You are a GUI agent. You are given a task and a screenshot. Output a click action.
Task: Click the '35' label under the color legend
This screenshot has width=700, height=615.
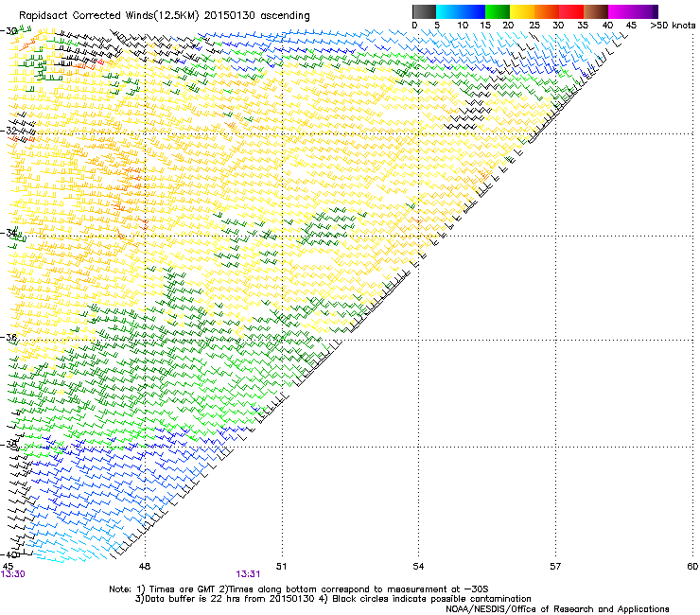(x=583, y=26)
